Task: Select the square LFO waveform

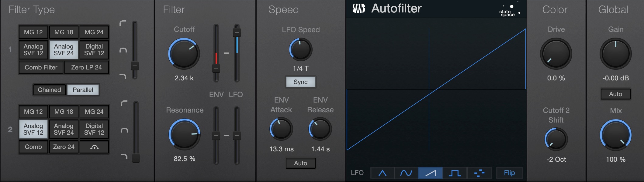Action: [455, 173]
